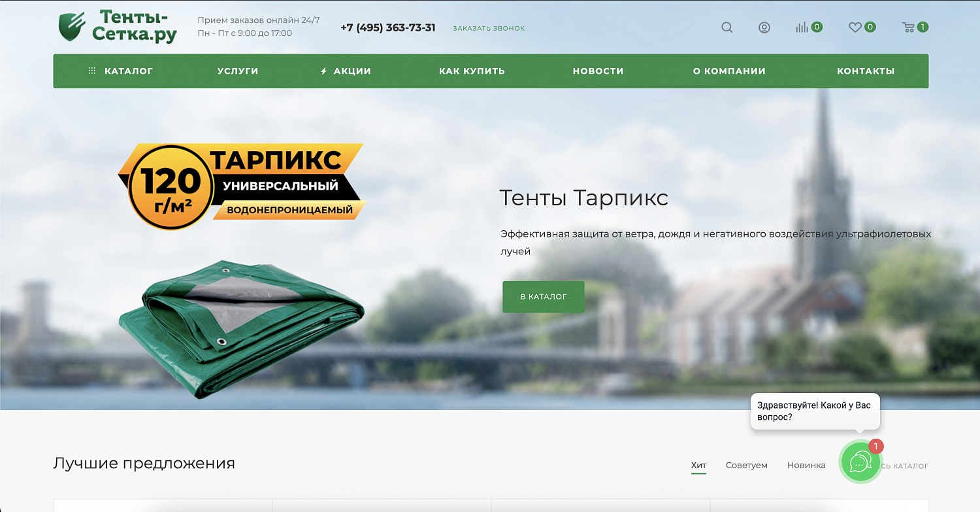The width and height of the screenshot is (980, 512).
Task: Click the green tarpaulin product image
Action: [x=240, y=329]
